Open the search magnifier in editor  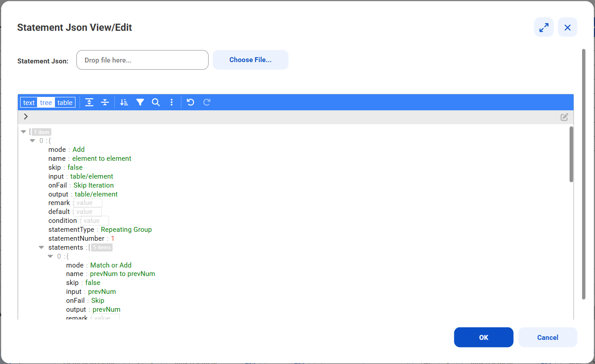click(x=156, y=102)
